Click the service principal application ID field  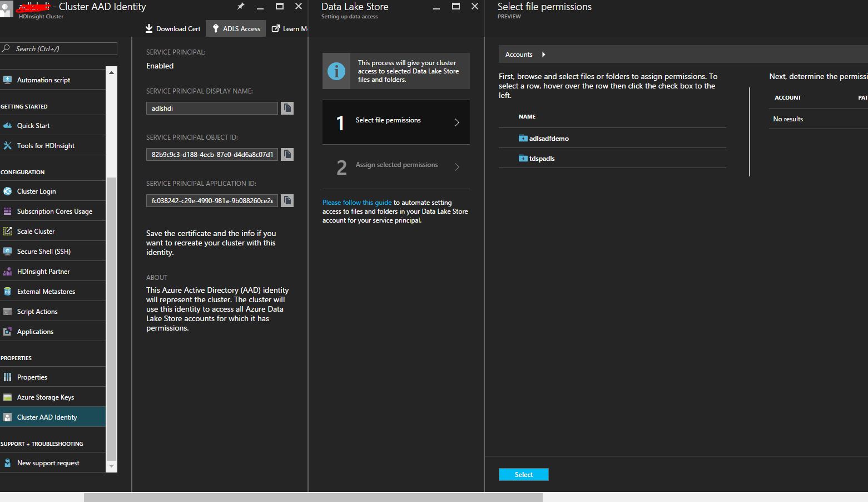pos(212,201)
